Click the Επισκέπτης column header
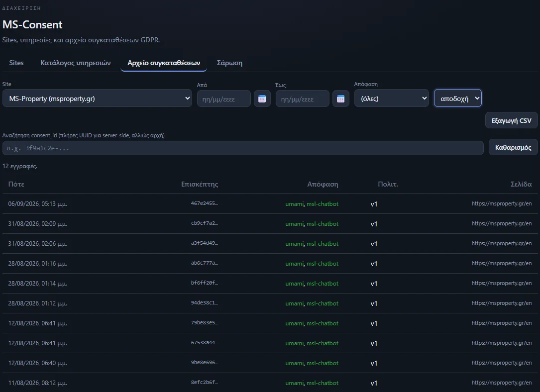This screenshot has width=540, height=392. click(200, 184)
